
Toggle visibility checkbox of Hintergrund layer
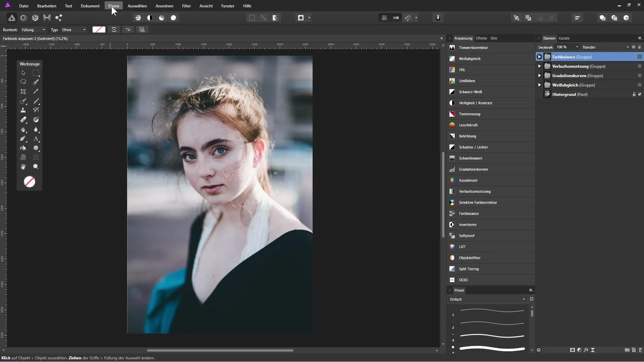640,95
